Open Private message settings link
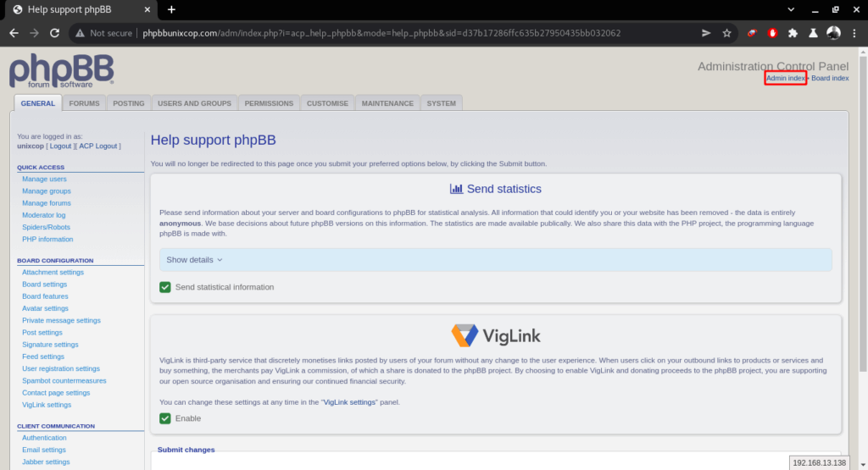This screenshot has width=868, height=470. pos(61,321)
